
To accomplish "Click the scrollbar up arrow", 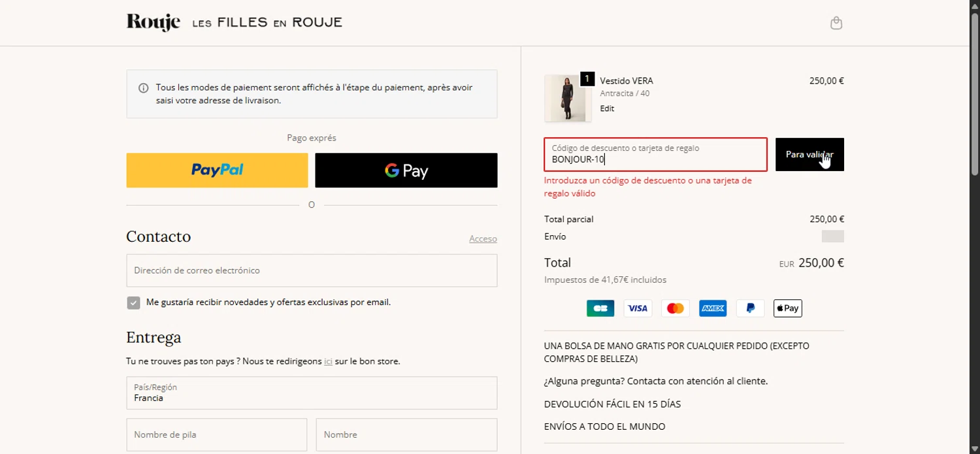I will click(975, 5).
